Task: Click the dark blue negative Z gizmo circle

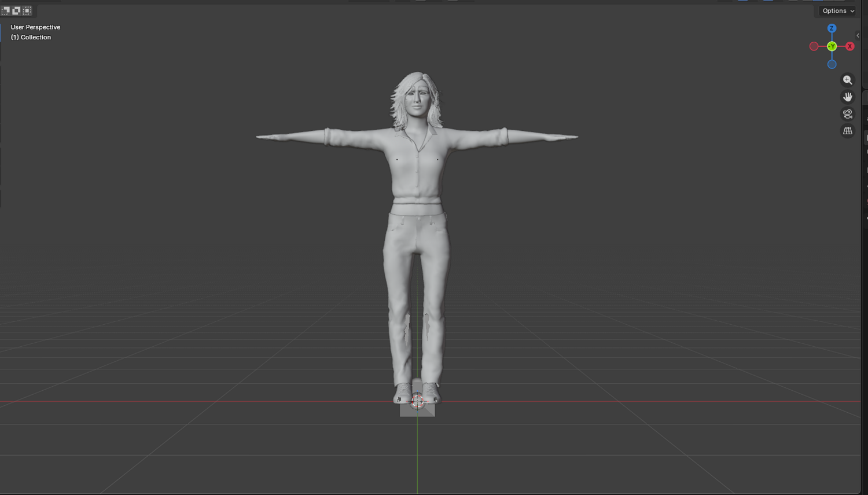Action: coord(832,64)
